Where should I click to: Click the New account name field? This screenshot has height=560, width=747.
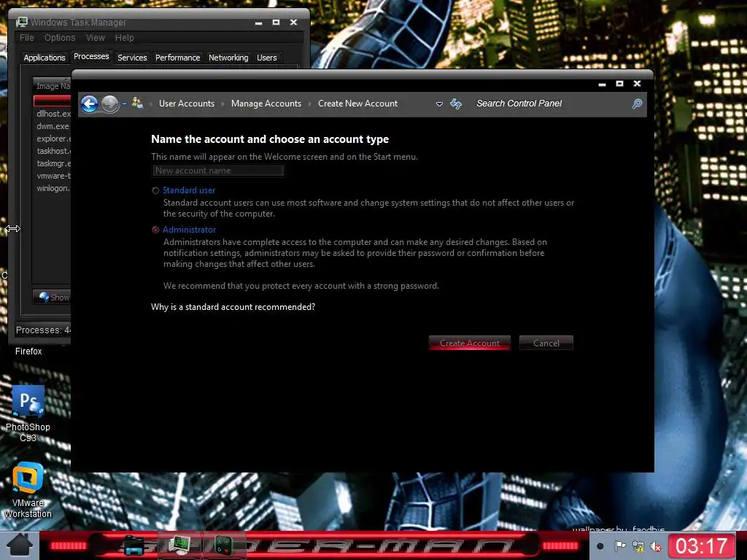219,171
